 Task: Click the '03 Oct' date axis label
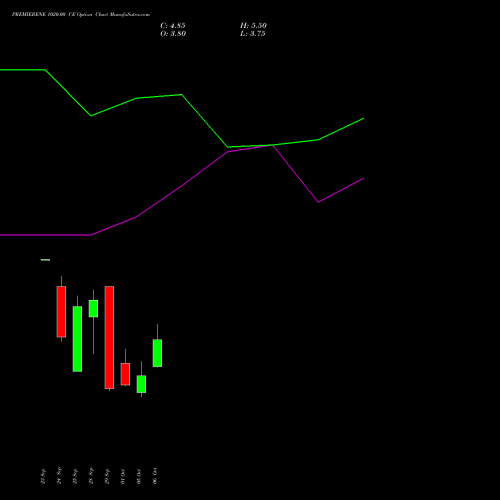pyautogui.click(x=139, y=476)
